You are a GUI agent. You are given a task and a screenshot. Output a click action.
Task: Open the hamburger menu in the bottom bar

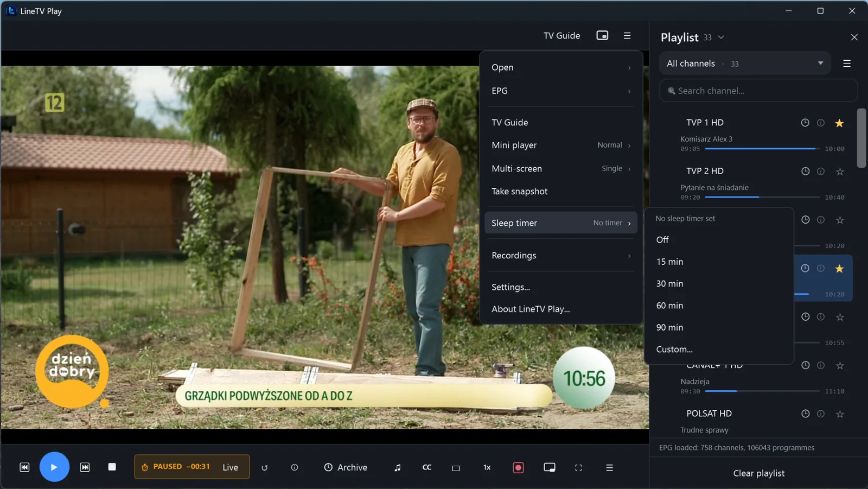609,467
